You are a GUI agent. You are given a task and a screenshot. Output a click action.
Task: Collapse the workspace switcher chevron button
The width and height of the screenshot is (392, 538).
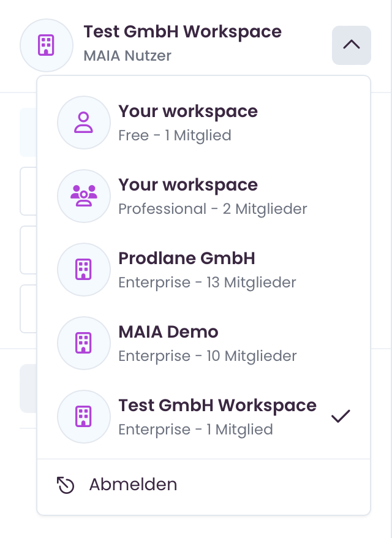351,45
